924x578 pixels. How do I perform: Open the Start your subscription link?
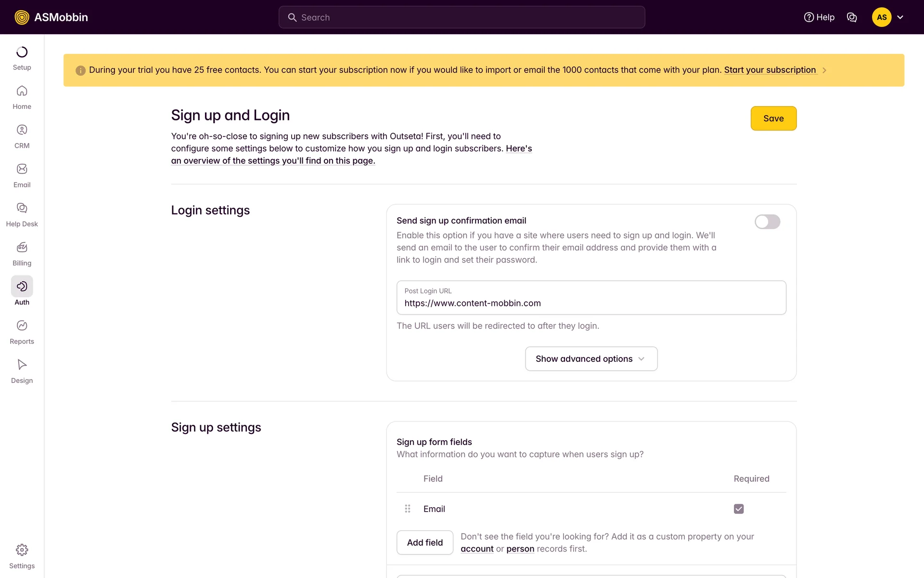click(x=770, y=70)
